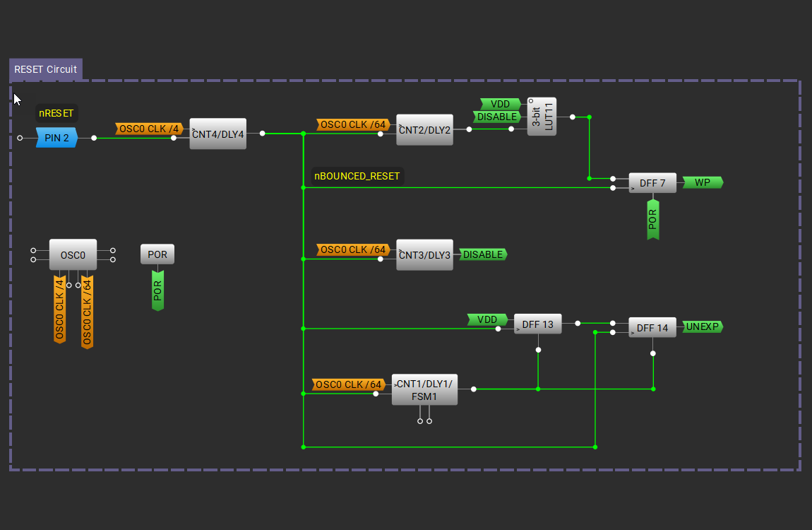This screenshot has width=812, height=530.
Task: Click the WP output net tag
Action: [x=703, y=182]
